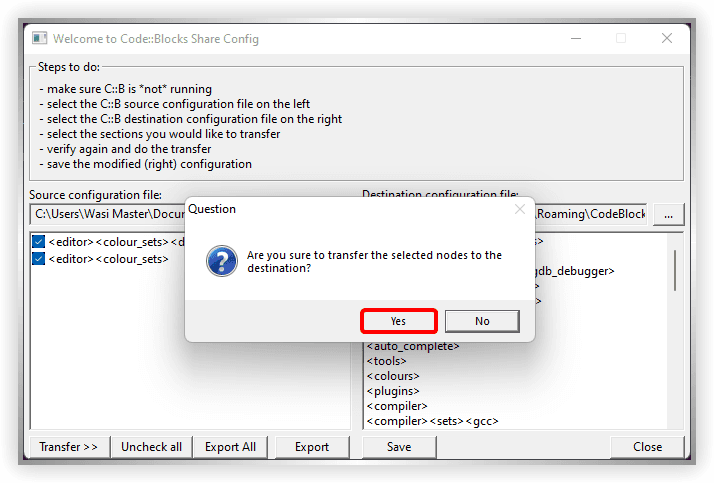Click the Export button
The image size is (714, 483).
[x=312, y=447]
